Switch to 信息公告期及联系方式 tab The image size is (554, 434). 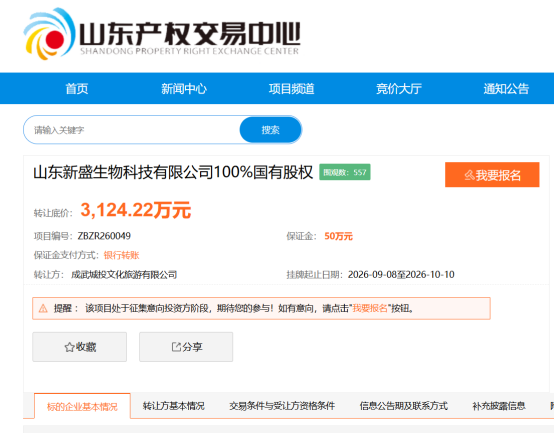[x=403, y=406]
